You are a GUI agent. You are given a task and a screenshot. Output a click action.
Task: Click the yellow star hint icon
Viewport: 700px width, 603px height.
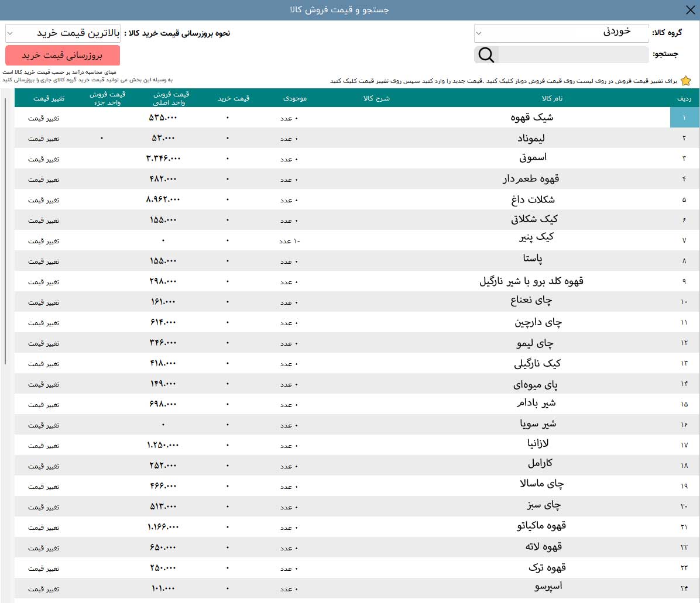(686, 81)
